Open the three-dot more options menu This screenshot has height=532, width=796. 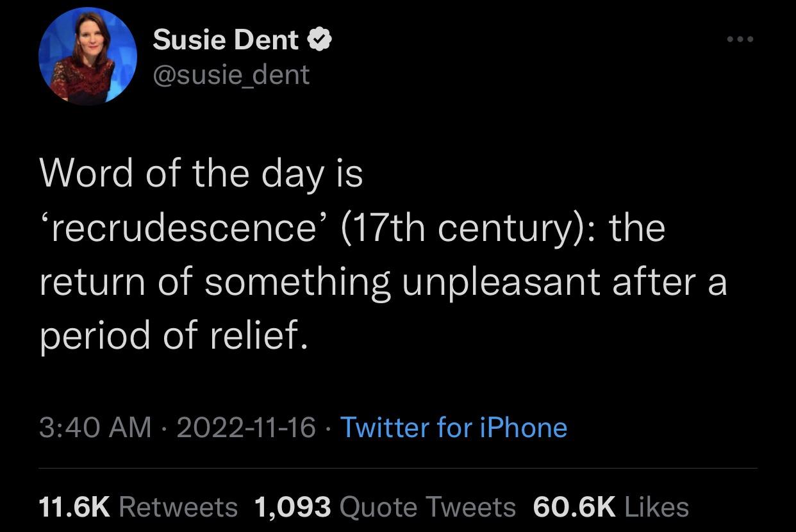(740, 38)
